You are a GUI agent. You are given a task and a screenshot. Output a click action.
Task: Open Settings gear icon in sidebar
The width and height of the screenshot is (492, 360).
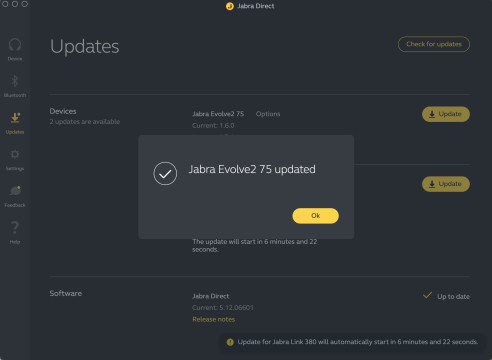[x=15, y=154]
